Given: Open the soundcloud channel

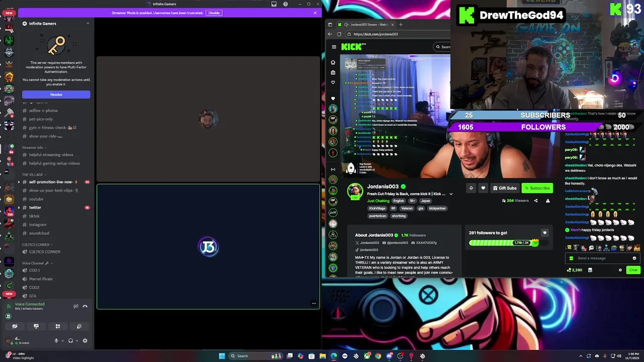Looking at the screenshot, I should click(39, 233).
